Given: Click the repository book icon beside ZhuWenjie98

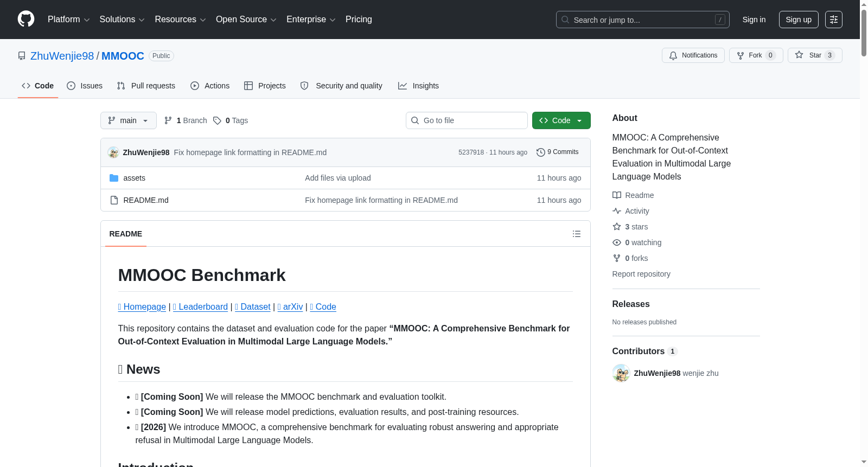Looking at the screenshot, I should coord(22,56).
